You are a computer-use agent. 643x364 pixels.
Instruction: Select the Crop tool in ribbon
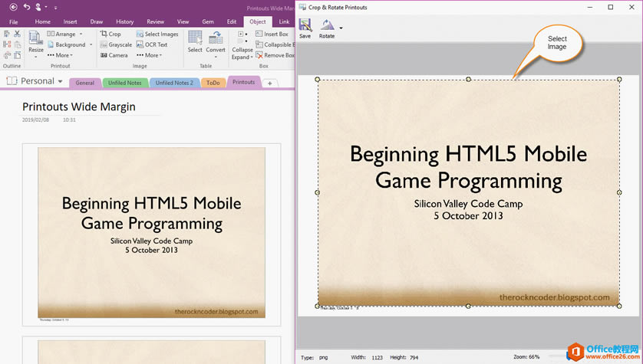110,34
